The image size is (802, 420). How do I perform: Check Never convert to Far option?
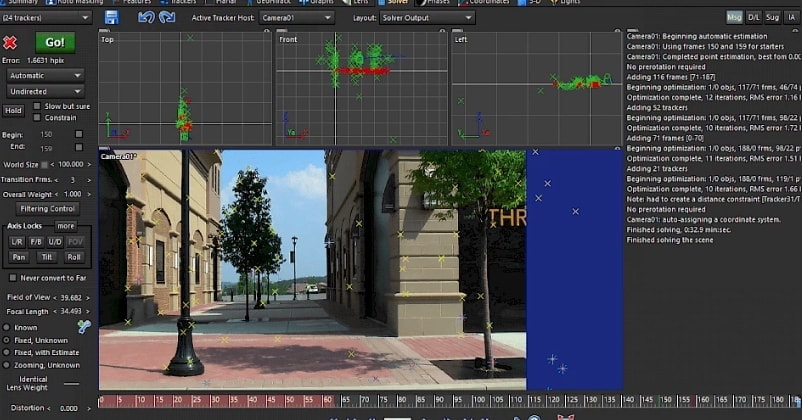[12, 277]
